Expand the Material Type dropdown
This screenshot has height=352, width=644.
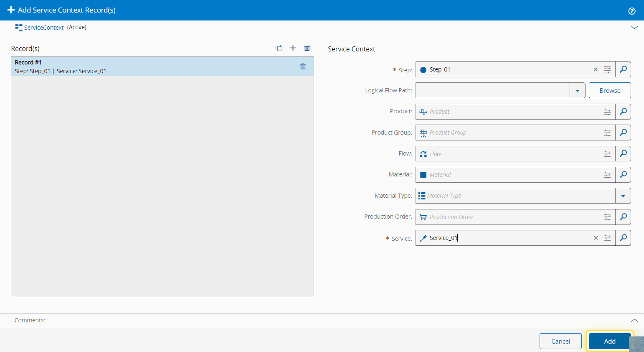click(623, 196)
